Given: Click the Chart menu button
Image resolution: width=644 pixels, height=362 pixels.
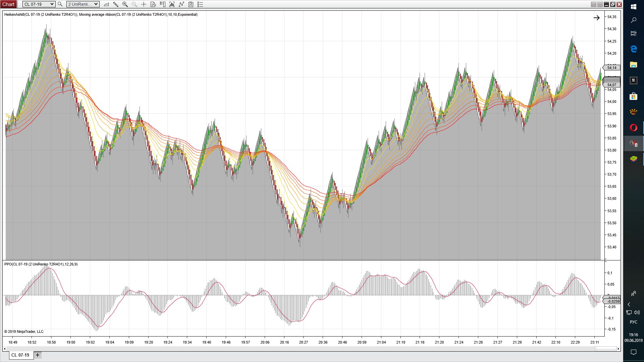Looking at the screenshot, I should 8,4.
